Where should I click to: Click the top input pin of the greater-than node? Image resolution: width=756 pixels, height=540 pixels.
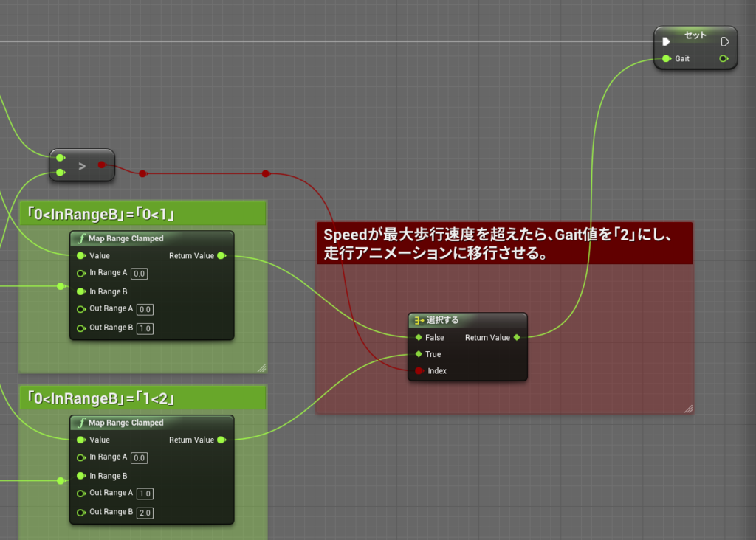[x=61, y=158]
